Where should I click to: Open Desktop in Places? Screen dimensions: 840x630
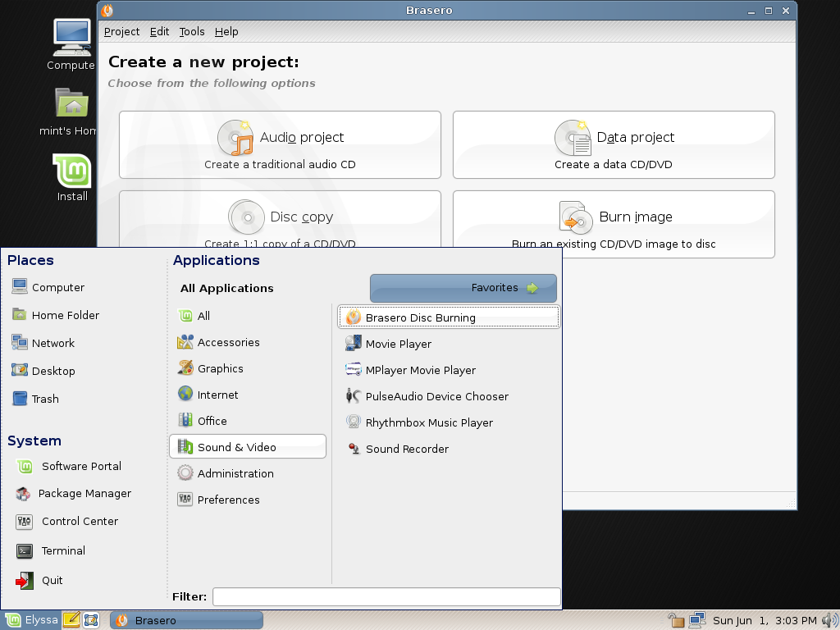(43, 370)
